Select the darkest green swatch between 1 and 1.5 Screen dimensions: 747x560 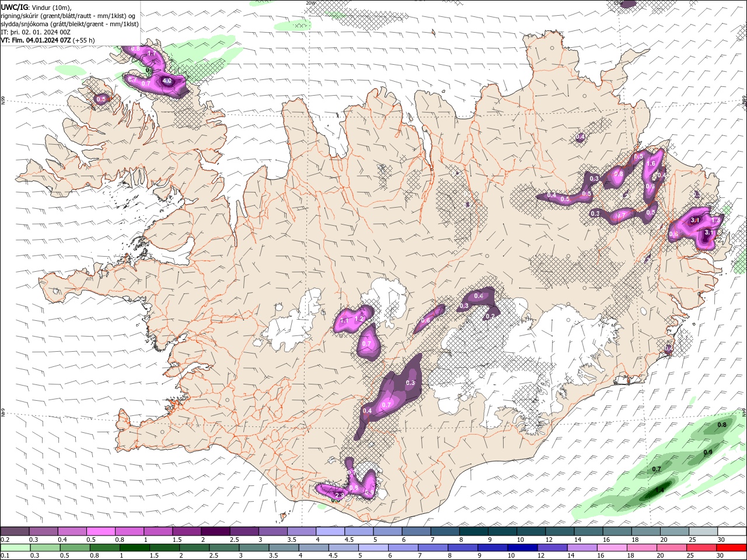click(135, 547)
